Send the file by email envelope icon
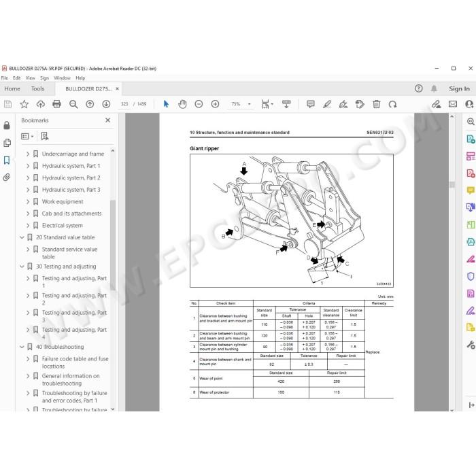The image size is (476, 476). tap(453, 104)
